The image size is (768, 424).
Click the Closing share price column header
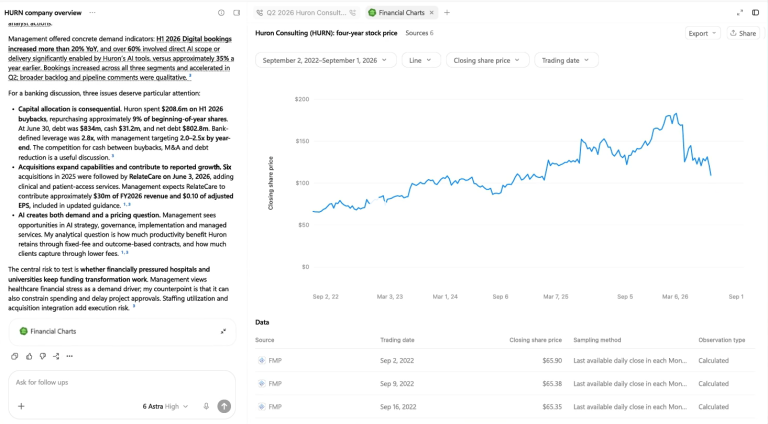click(x=535, y=340)
